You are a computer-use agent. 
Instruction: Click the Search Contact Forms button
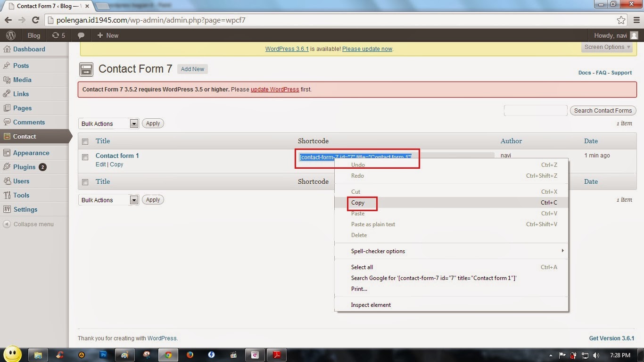coord(603,111)
